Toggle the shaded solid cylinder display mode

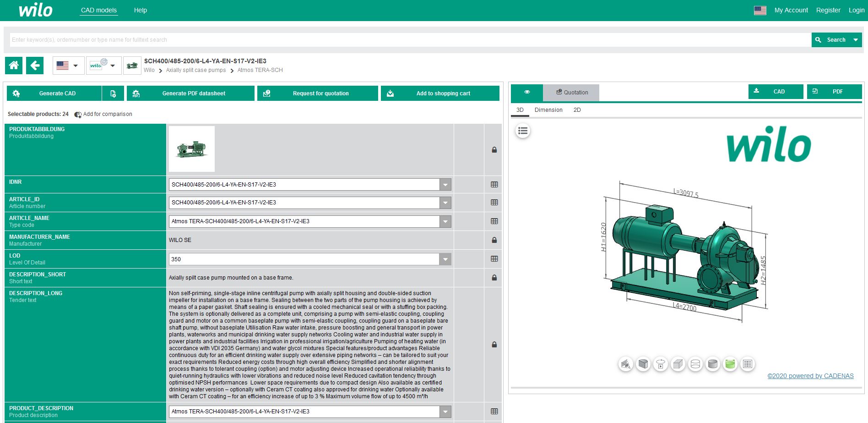(713, 364)
